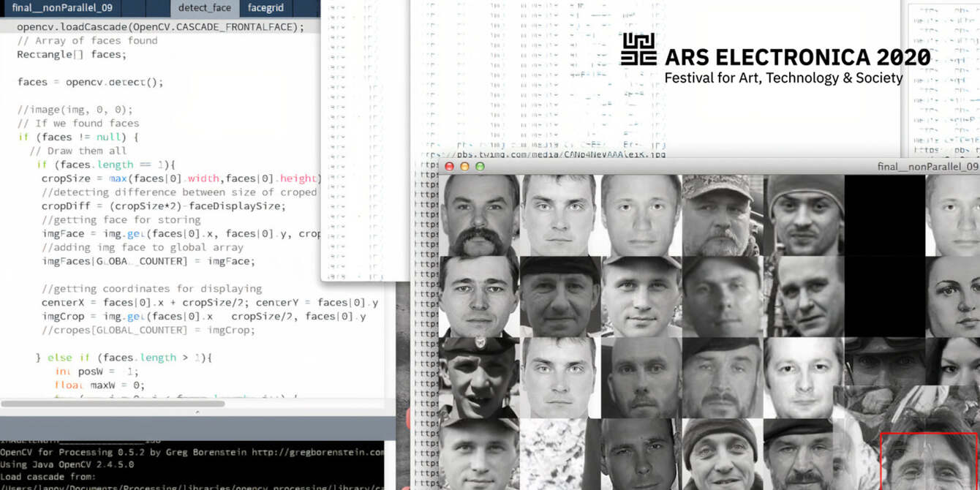
Task: Click the 'faces = opencv.detect();' line
Action: tap(90, 82)
